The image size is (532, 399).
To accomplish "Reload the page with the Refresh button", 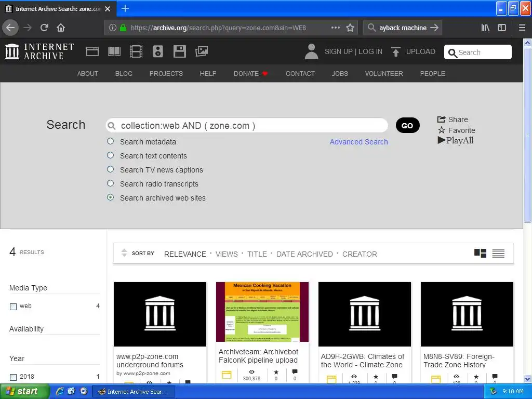I will click(44, 28).
